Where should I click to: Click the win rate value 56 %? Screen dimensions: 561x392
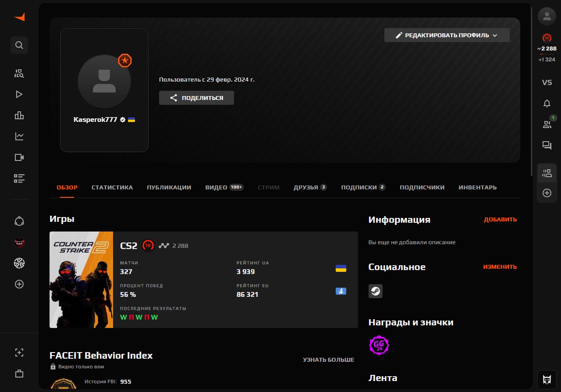coord(128,295)
